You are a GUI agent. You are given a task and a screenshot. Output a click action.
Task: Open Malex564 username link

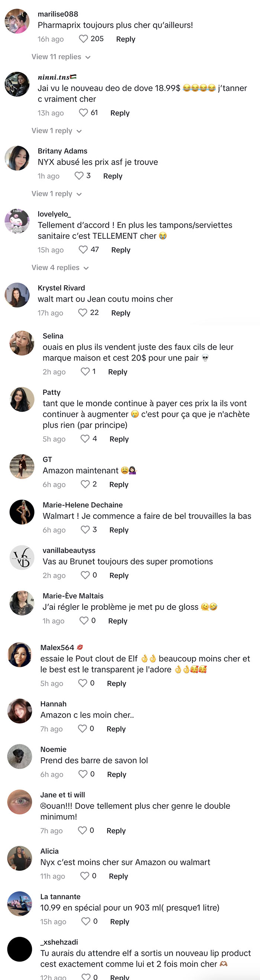coord(57,648)
